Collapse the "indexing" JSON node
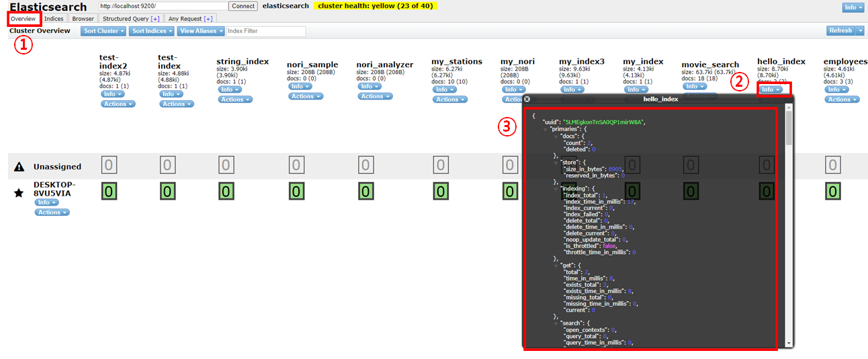 557,189
